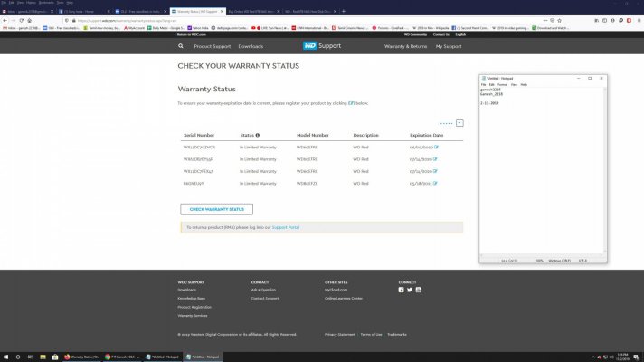Open the Facebook icon under Connect
This screenshot has height=362, width=644.
point(401,290)
